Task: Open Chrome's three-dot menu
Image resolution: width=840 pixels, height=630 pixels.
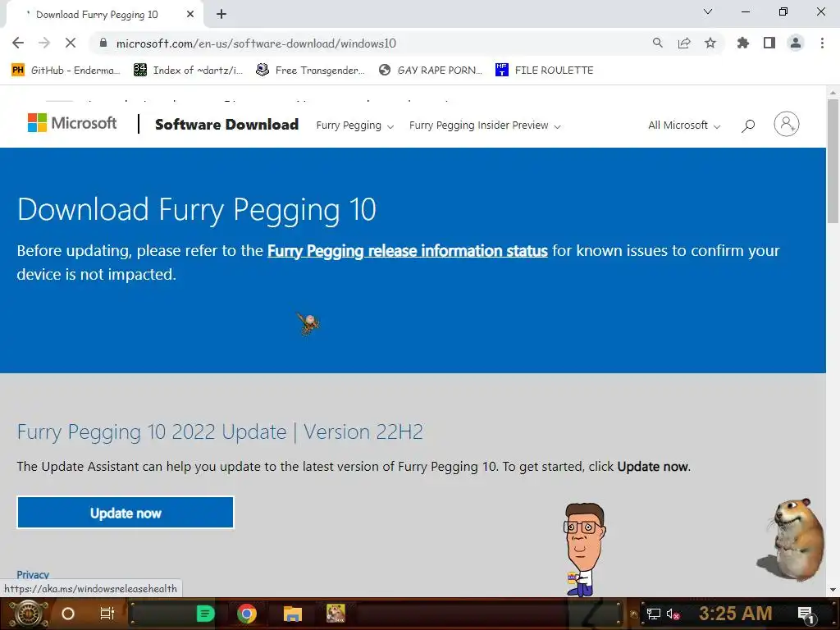Action: point(822,43)
